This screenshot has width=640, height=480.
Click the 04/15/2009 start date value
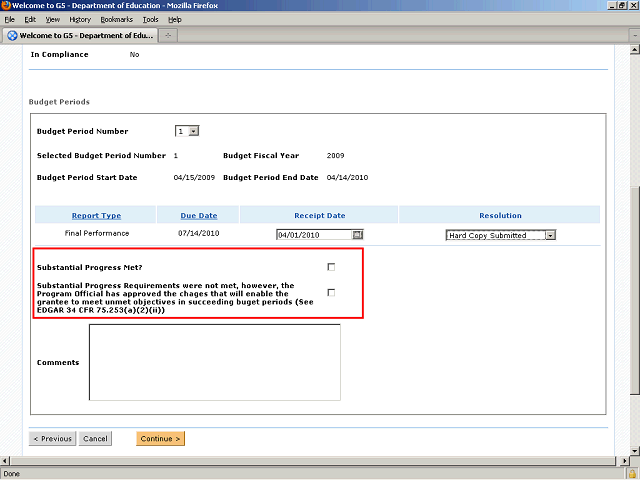pyautogui.click(x=194, y=178)
